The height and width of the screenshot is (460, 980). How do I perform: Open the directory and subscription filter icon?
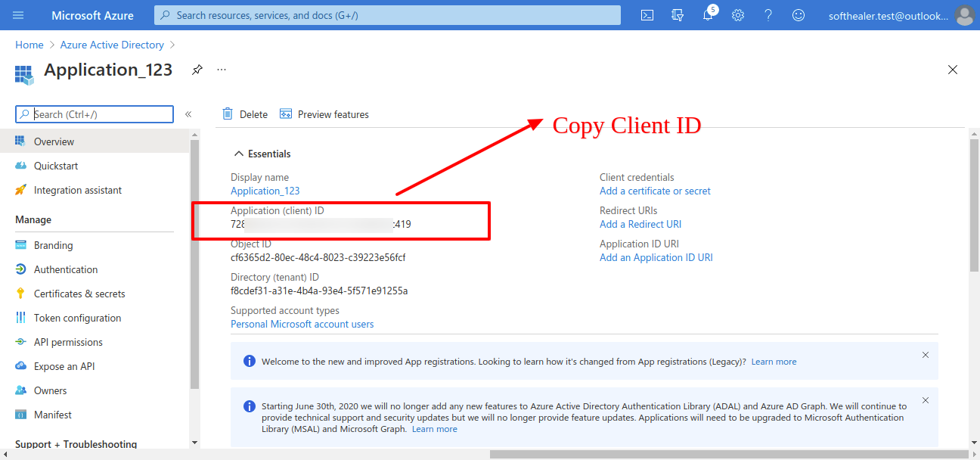coord(678,15)
